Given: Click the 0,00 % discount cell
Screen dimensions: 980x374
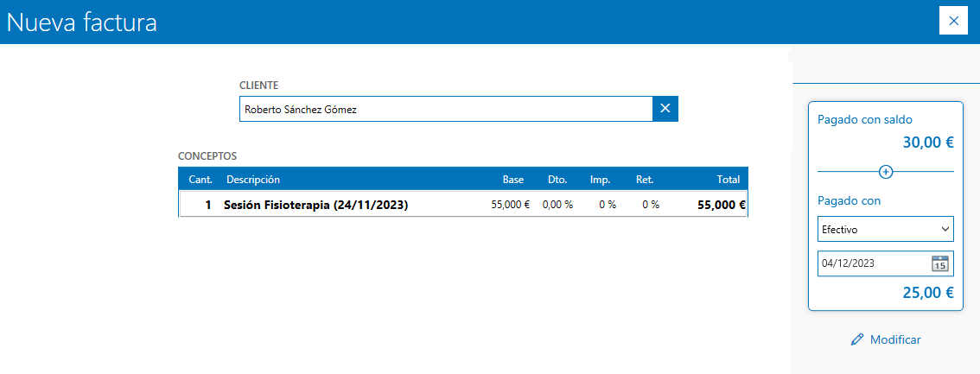Looking at the screenshot, I should point(557,206).
